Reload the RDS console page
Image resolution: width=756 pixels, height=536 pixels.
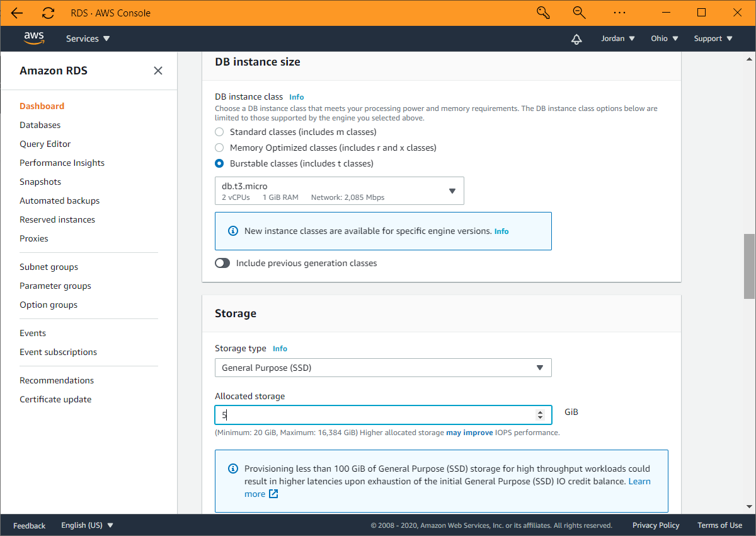click(48, 13)
